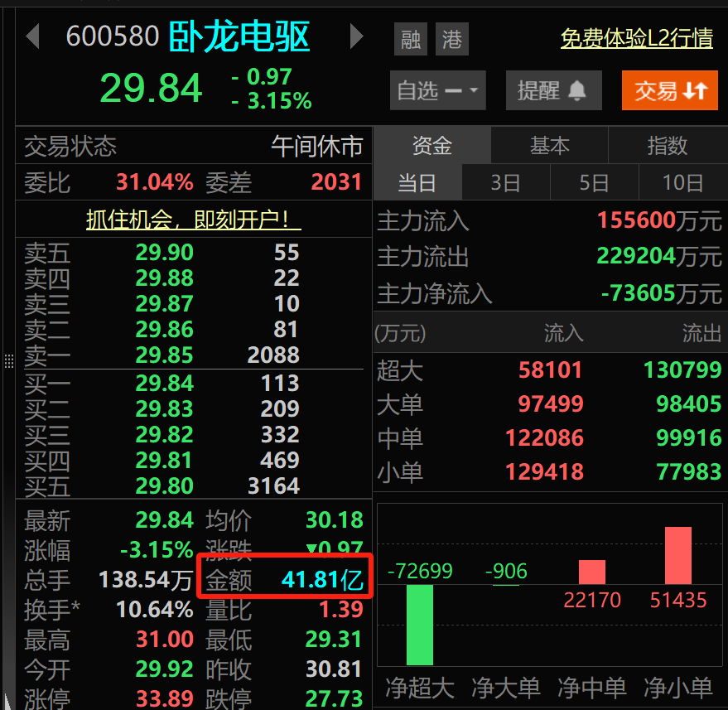The width and height of the screenshot is (728, 710).
Task: Click 小单 outflow value 77983
Action: [689, 472]
